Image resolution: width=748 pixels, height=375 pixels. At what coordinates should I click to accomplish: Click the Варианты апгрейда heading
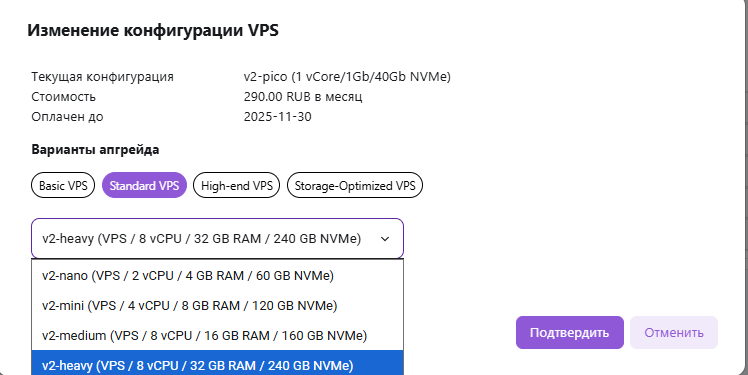tap(95, 150)
